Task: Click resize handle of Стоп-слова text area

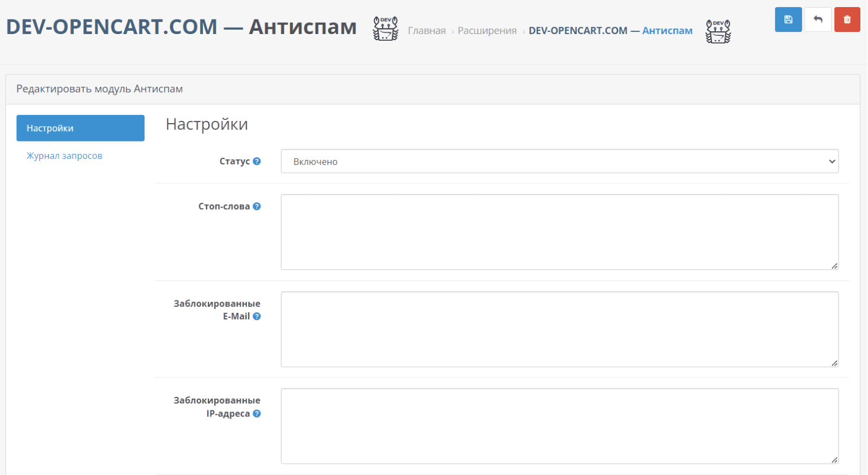Action: (834, 266)
